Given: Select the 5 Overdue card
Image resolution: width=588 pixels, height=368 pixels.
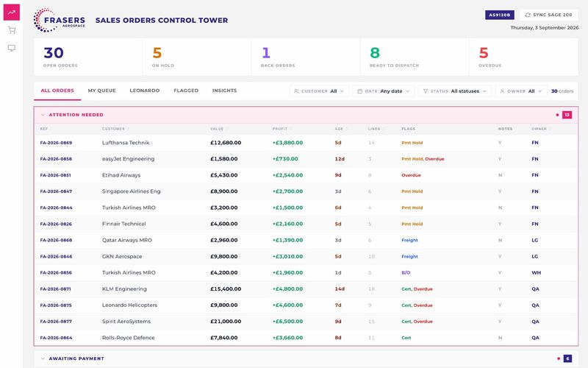Looking at the screenshot, I should (523, 57).
